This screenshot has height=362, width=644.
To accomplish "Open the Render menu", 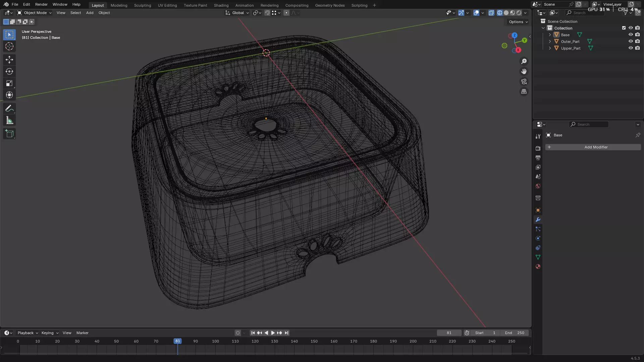I will pos(41,4).
